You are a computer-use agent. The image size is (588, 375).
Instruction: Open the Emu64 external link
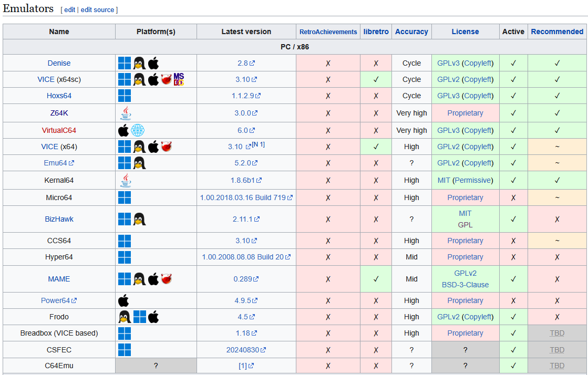point(59,163)
